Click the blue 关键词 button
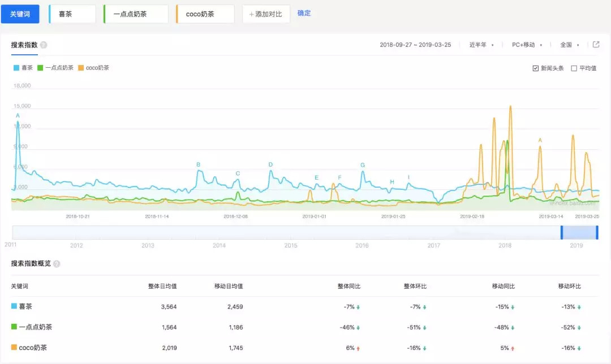The height and width of the screenshot is (364, 611). (20, 14)
